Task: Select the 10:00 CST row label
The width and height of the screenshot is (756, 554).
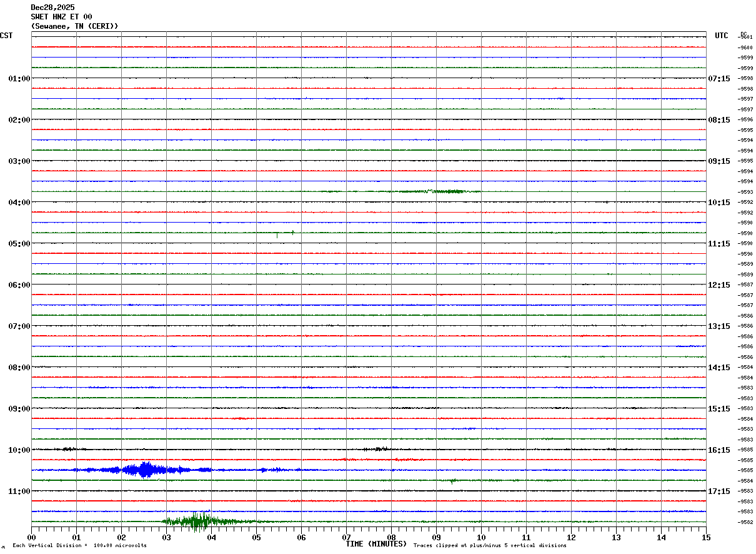Action: click(19, 450)
